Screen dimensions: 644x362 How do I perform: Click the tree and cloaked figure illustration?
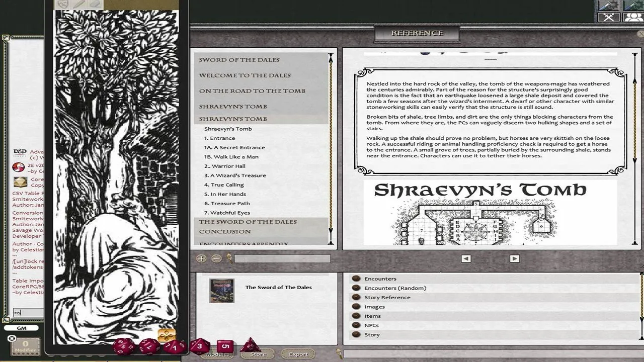tap(116, 176)
